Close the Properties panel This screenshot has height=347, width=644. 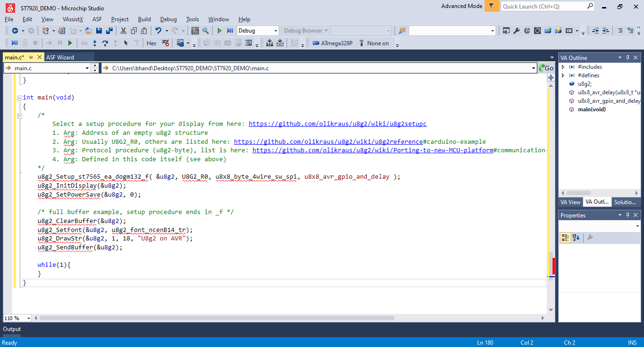click(x=636, y=215)
